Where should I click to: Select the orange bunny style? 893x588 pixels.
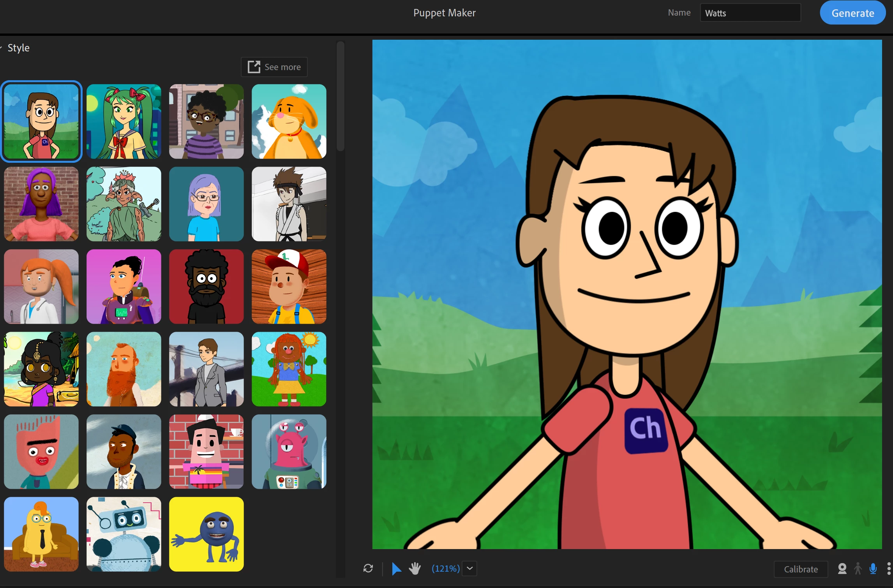tap(289, 121)
